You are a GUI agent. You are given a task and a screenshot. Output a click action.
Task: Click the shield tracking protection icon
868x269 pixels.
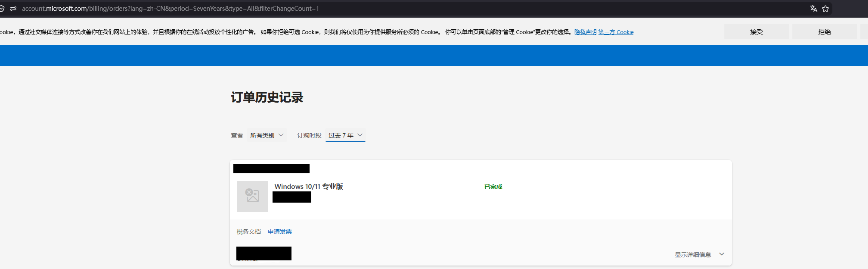2,9
